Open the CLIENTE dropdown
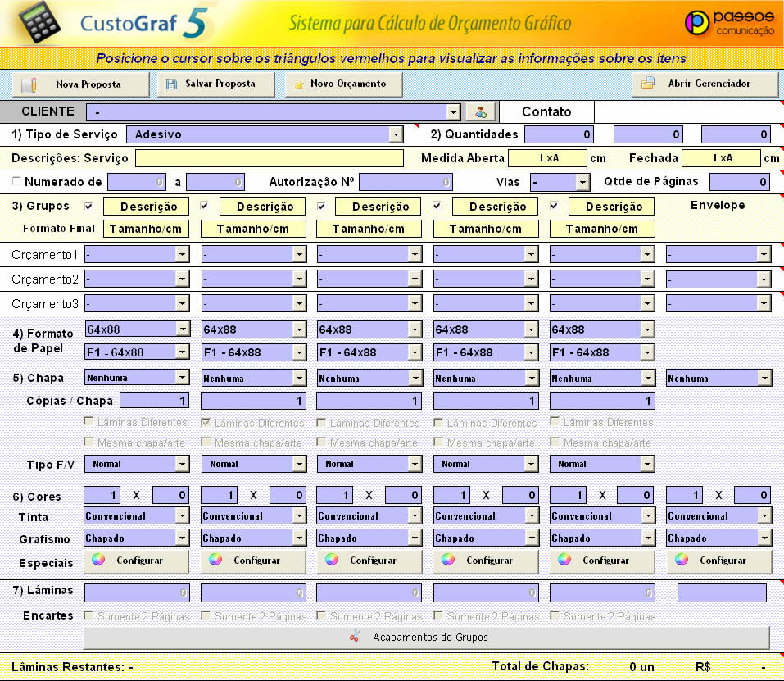Image resolution: width=784 pixels, height=681 pixels. 453,112
